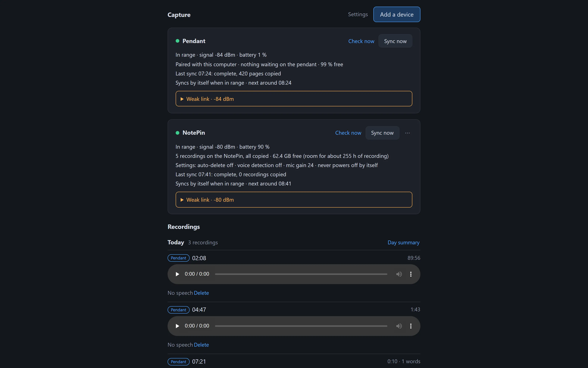588x368 pixels.
Task: Click the Pendant device name
Action: pos(194,41)
